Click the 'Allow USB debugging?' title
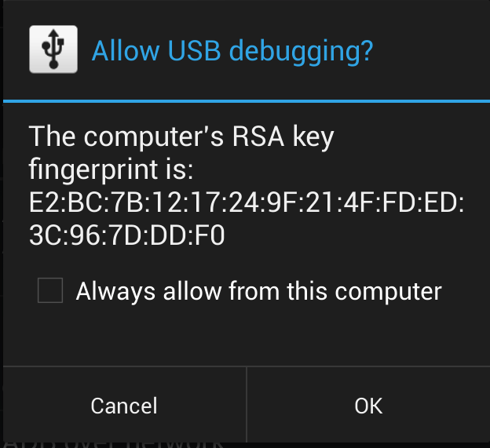Image resolution: width=490 pixels, height=448 pixels. click(232, 52)
